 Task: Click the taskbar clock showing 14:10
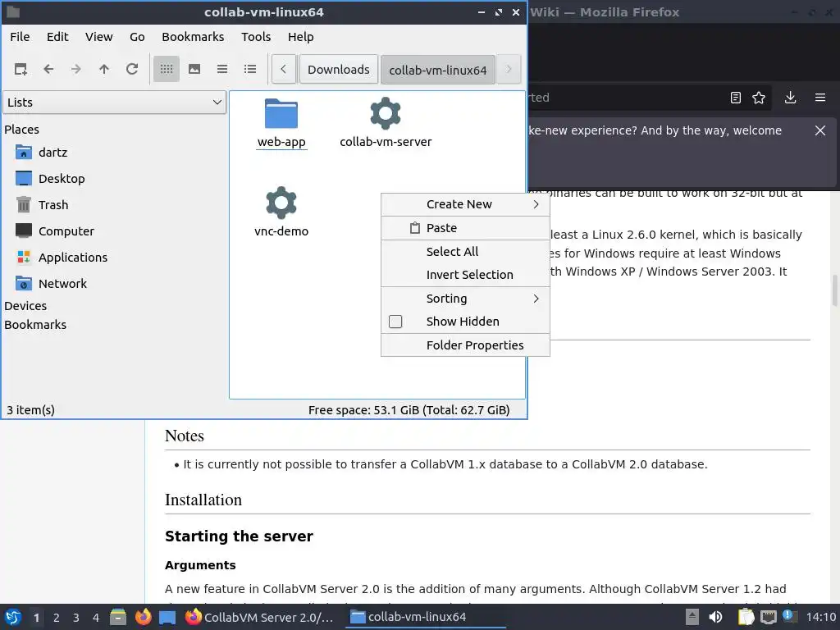tap(820, 617)
